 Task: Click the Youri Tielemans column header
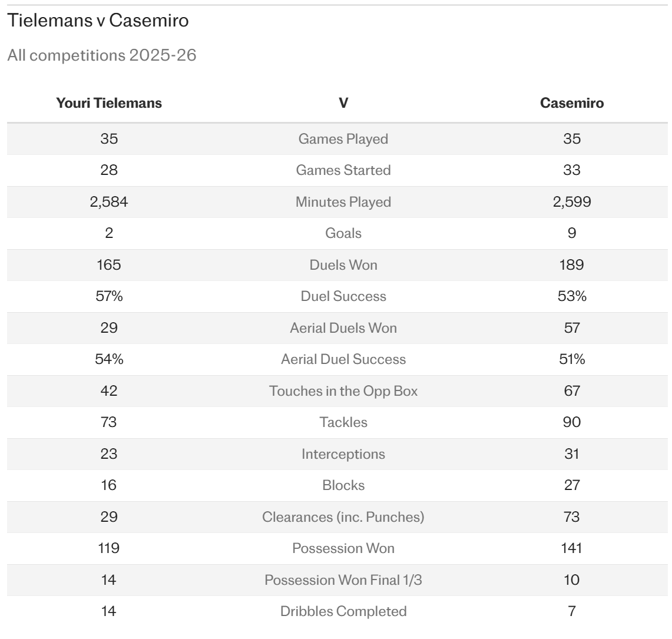tap(109, 103)
